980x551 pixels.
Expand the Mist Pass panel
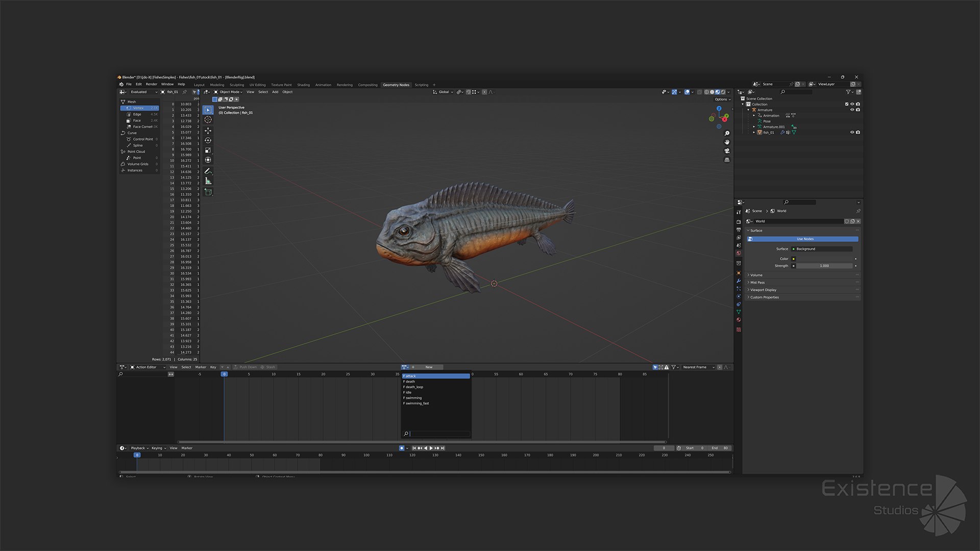(803, 283)
